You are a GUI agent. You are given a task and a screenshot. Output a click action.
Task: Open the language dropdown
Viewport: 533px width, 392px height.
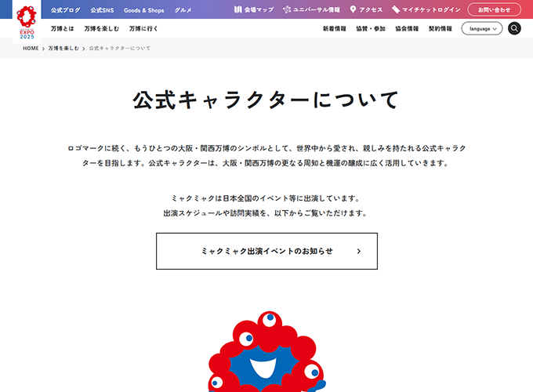482,28
